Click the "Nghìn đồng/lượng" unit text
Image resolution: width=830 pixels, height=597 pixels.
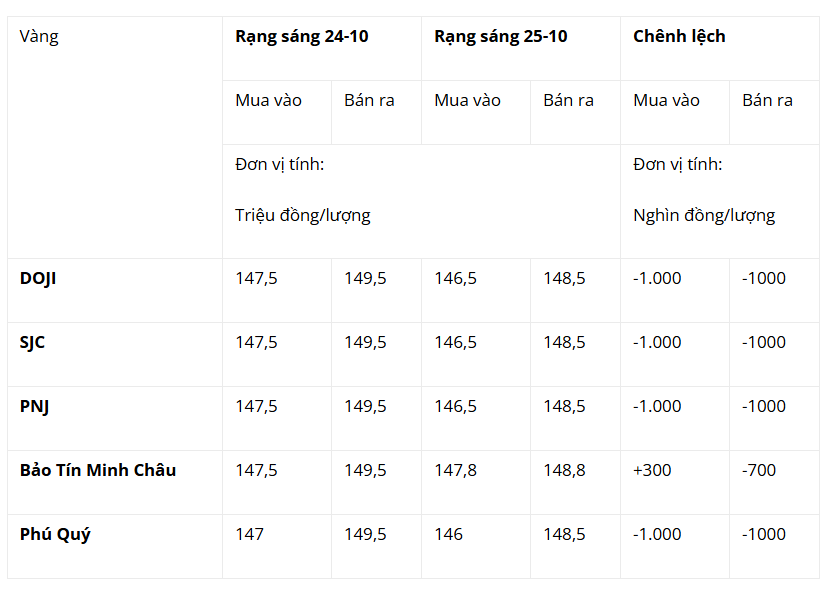tap(704, 215)
